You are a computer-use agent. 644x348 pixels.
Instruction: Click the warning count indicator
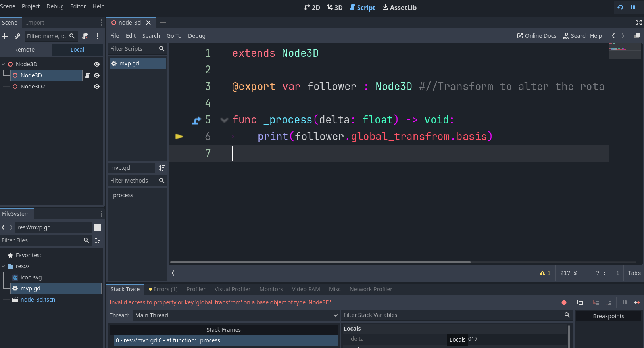click(545, 273)
